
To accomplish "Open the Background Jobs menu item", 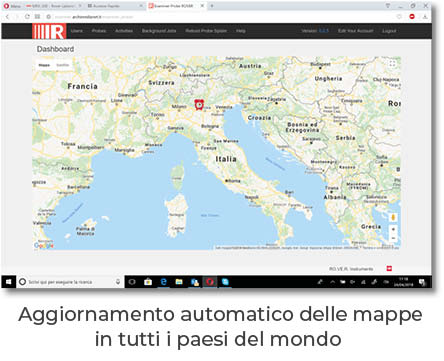I will pos(159,31).
